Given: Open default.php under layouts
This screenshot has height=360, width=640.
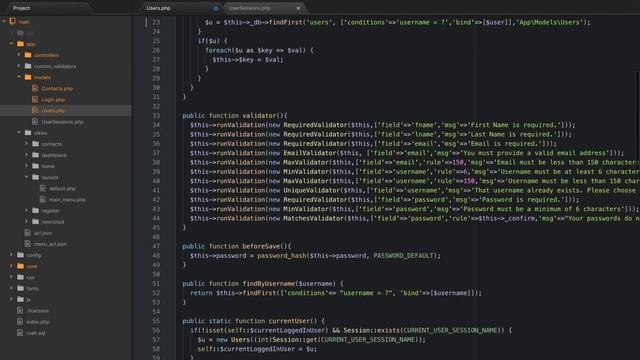Looking at the screenshot, I should pos(62,189).
